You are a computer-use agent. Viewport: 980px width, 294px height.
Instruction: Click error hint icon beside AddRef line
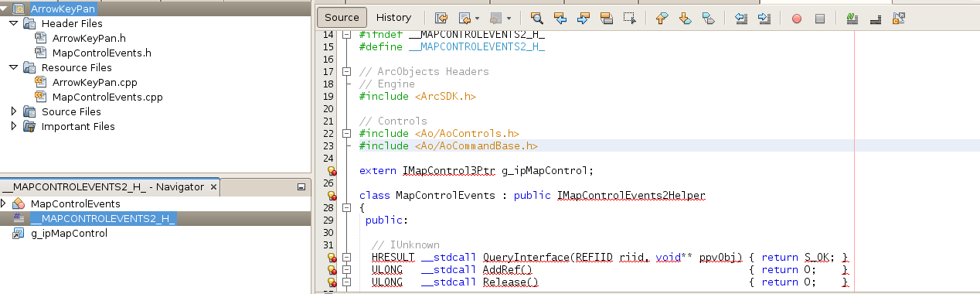[x=332, y=270]
